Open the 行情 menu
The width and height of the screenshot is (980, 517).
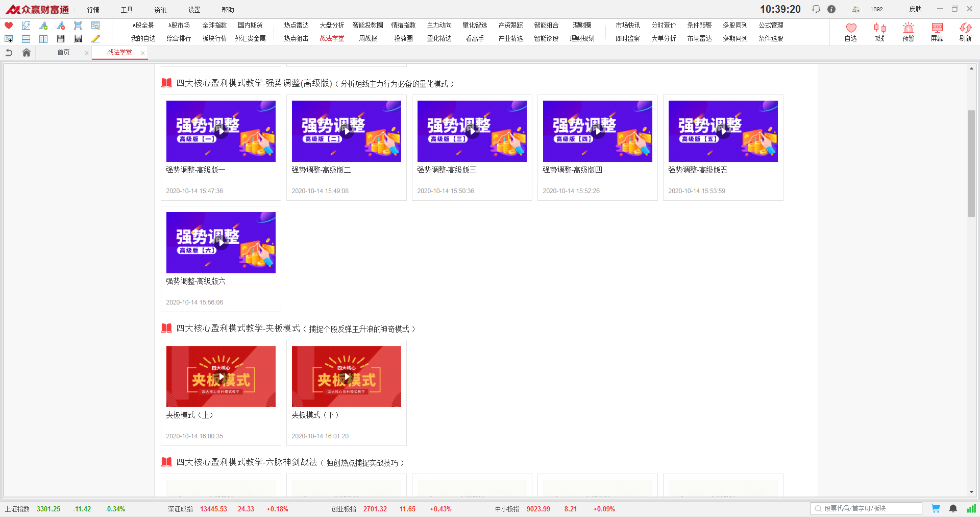93,10
